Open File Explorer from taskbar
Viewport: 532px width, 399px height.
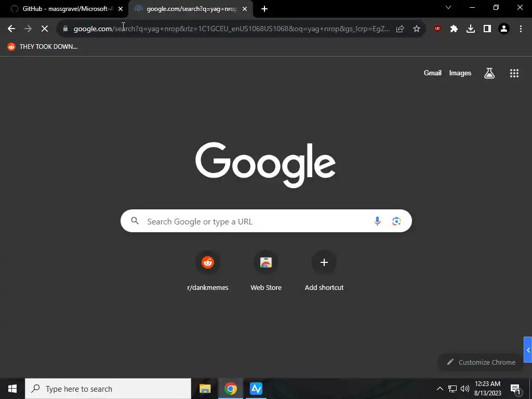coord(205,389)
